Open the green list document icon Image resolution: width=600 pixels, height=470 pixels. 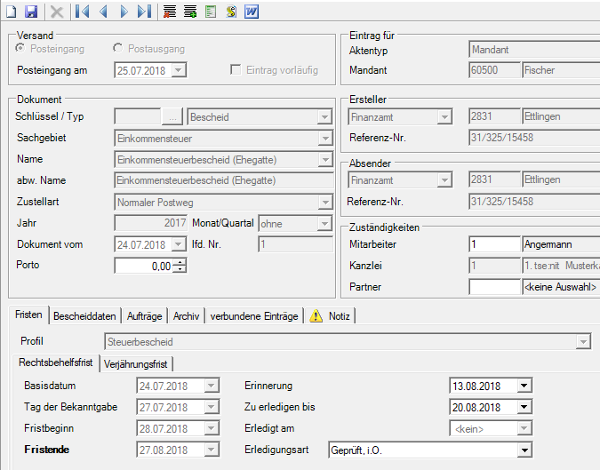coord(210,11)
